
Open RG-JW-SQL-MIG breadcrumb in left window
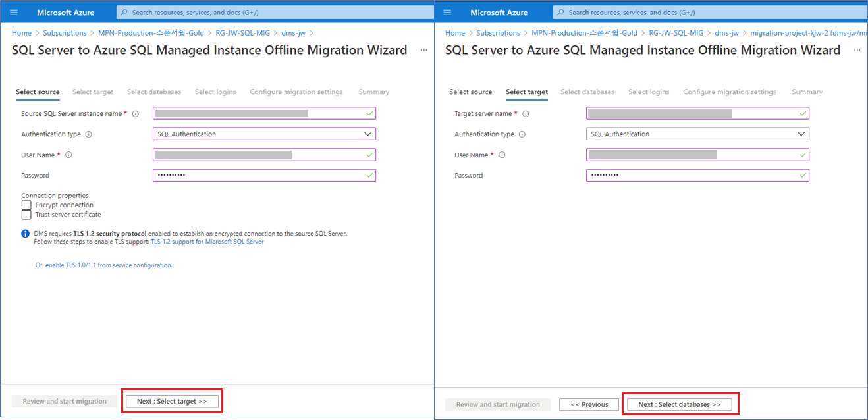point(243,33)
